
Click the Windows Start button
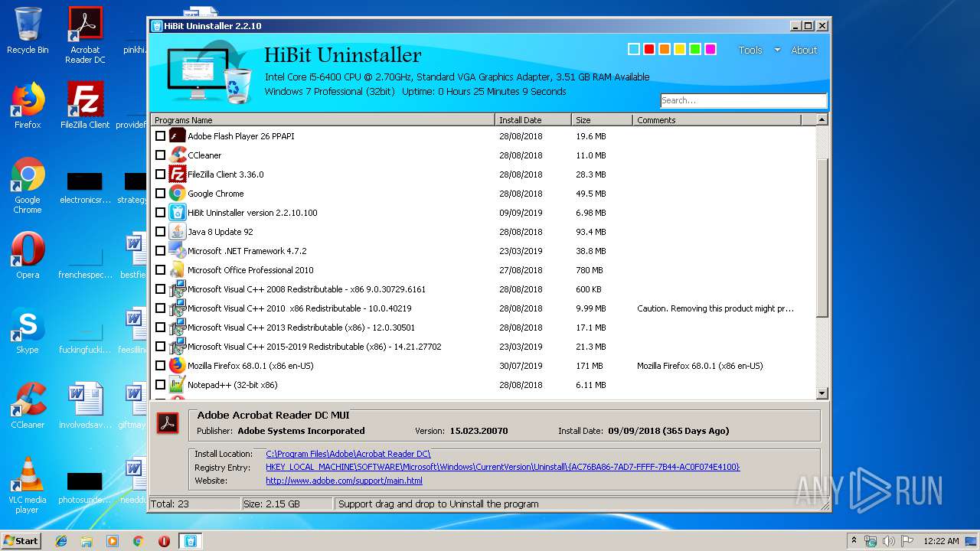click(21, 541)
